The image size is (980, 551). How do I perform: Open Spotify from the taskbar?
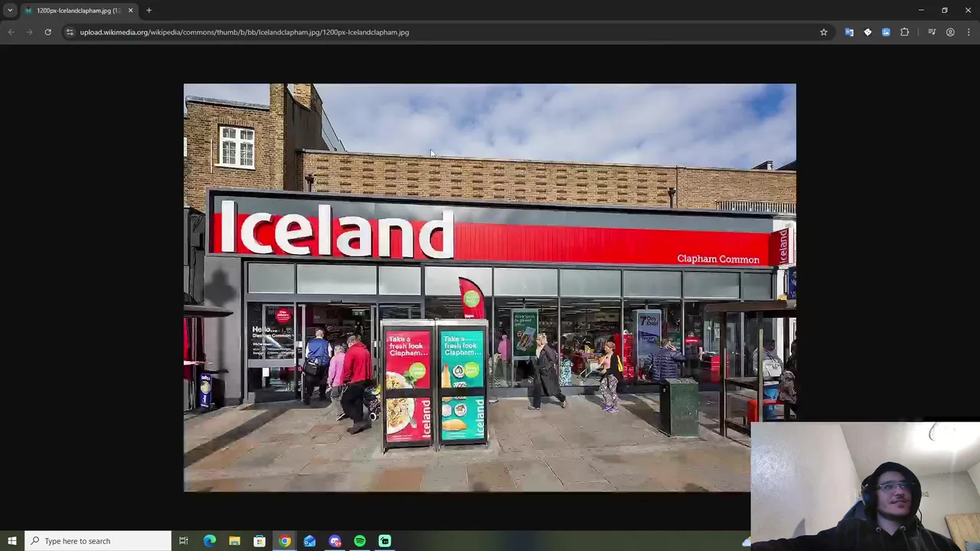click(360, 541)
